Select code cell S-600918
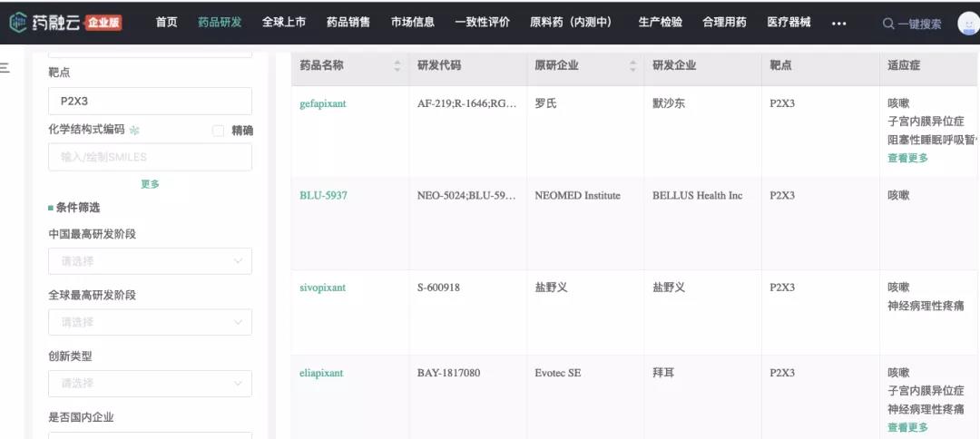Image resolution: width=980 pixels, height=439 pixels. click(437, 288)
